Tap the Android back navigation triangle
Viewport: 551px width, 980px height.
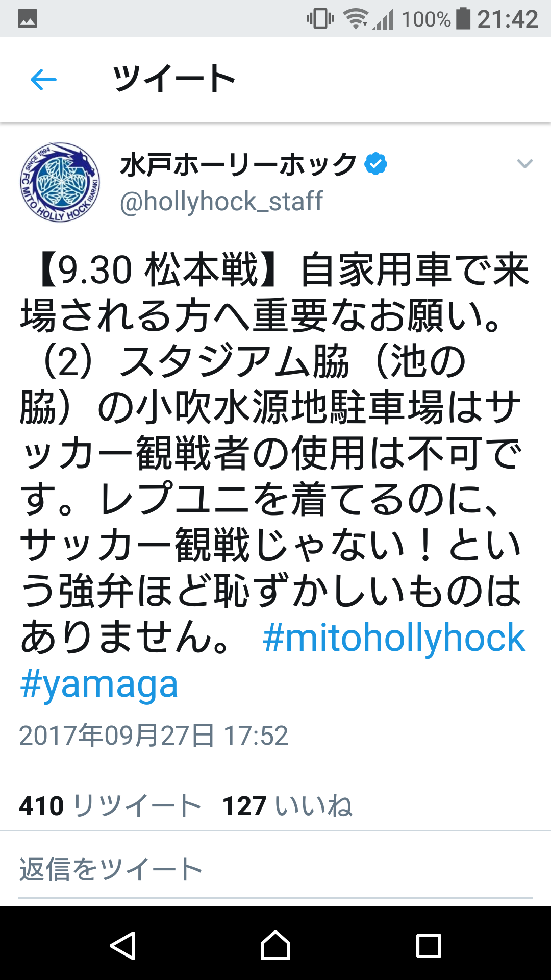click(123, 945)
